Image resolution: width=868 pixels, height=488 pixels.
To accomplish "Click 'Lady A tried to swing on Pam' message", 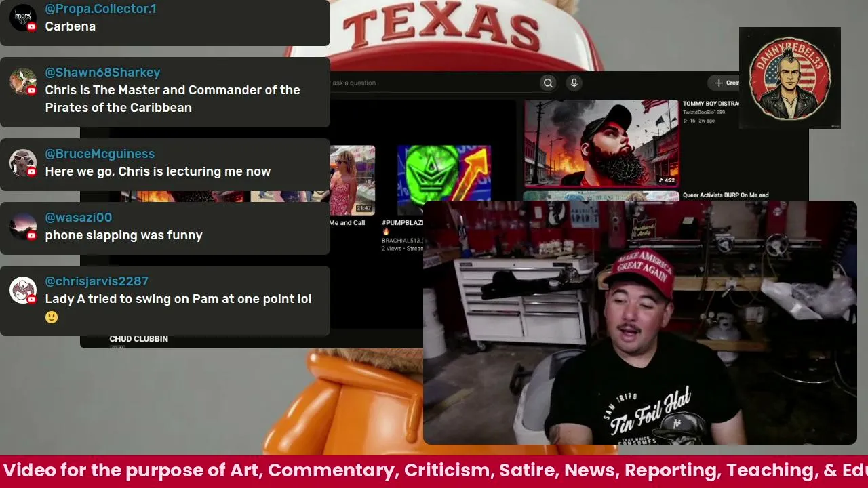I will click(178, 299).
